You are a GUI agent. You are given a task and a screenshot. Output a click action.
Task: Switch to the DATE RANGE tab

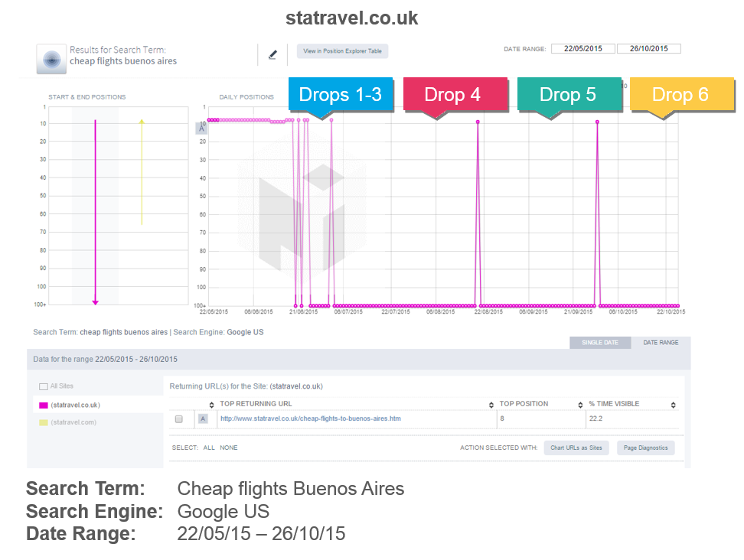(661, 343)
